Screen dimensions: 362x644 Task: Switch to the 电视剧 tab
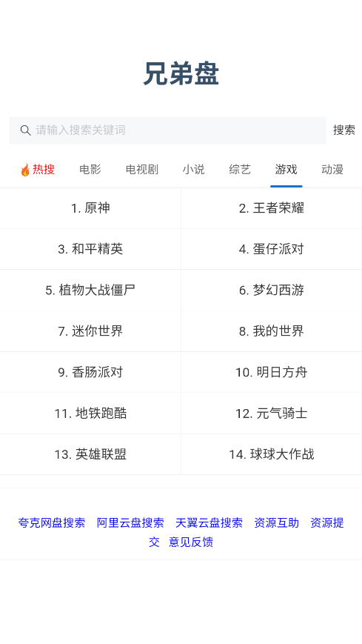(x=141, y=169)
